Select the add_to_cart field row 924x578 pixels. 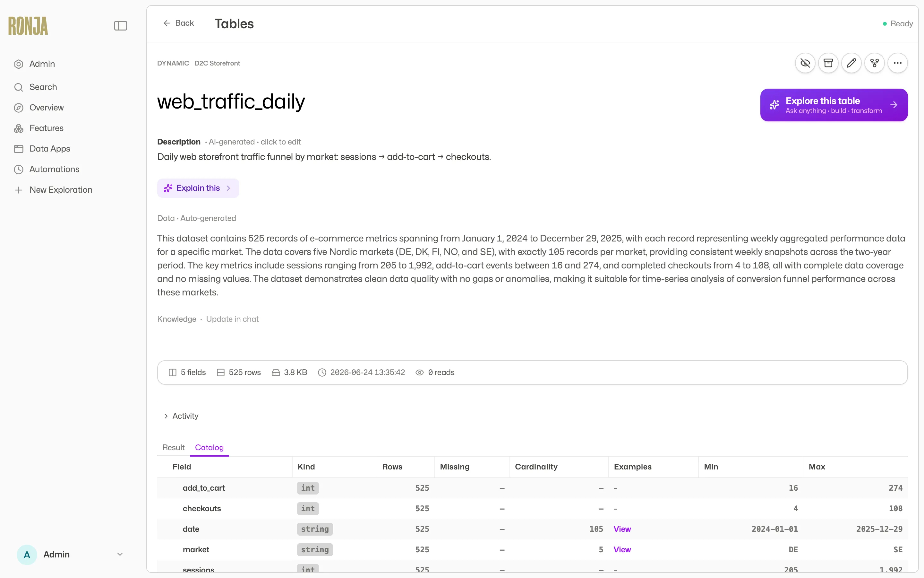click(x=532, y=488)
